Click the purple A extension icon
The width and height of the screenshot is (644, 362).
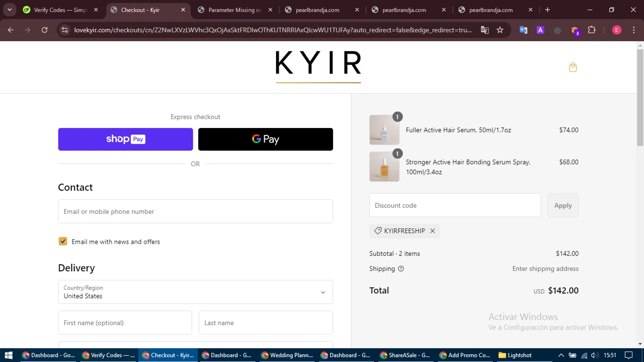tap(541, 30)
